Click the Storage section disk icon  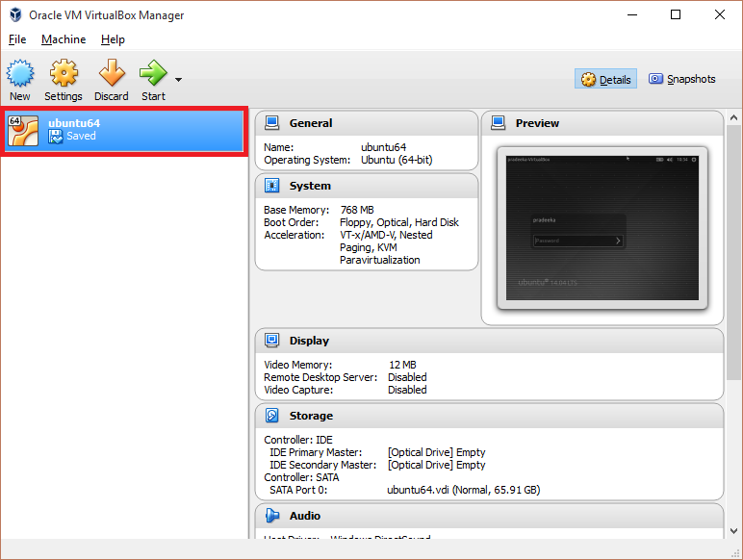[x=272, y=415]
